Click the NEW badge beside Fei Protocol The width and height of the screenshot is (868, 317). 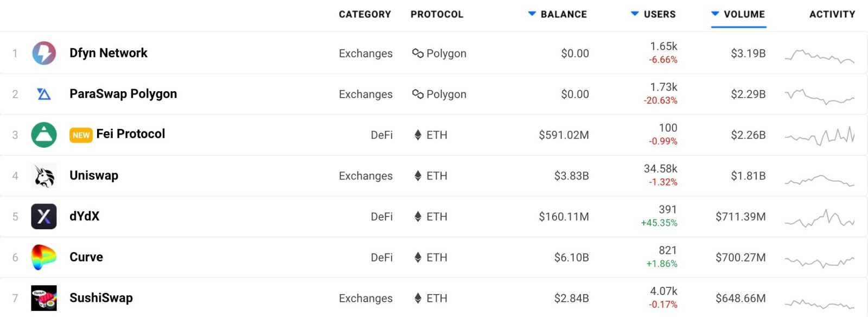(81, 135)
